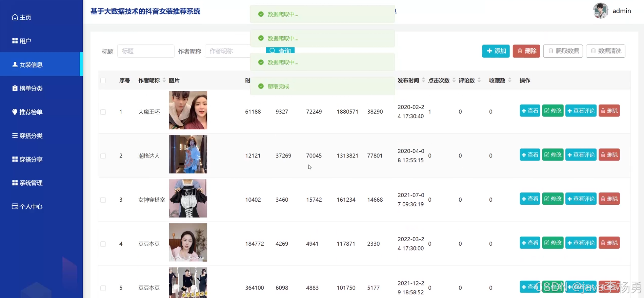Open 穿搭分类 in the sidebar
Image resolution: width=644 pixels, height=298 pixels.
(41, 136)
